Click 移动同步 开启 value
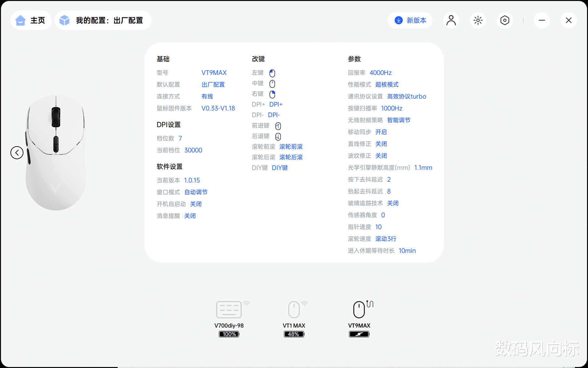The width and height of the screenshot is (588, 368). [x=381, y=132]
